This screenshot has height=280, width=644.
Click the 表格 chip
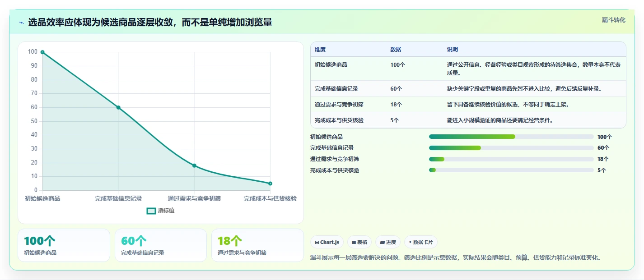point(359,242)
